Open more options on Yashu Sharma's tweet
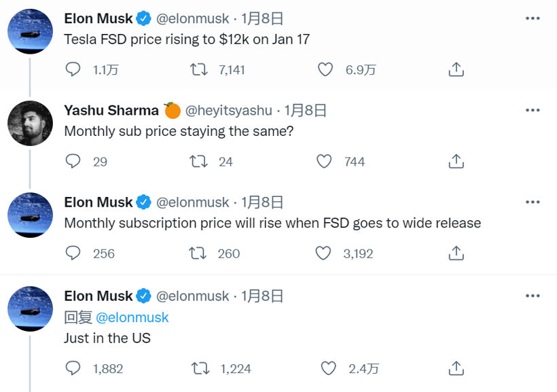 533,110
